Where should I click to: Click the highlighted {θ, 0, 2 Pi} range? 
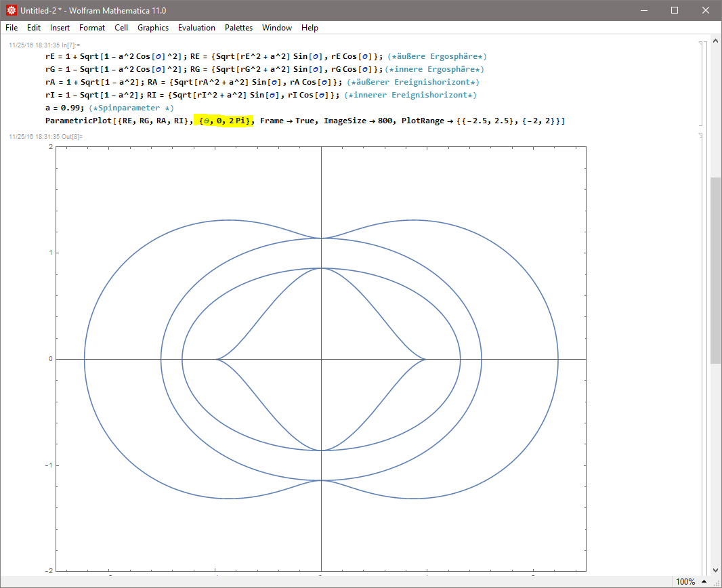224,121
